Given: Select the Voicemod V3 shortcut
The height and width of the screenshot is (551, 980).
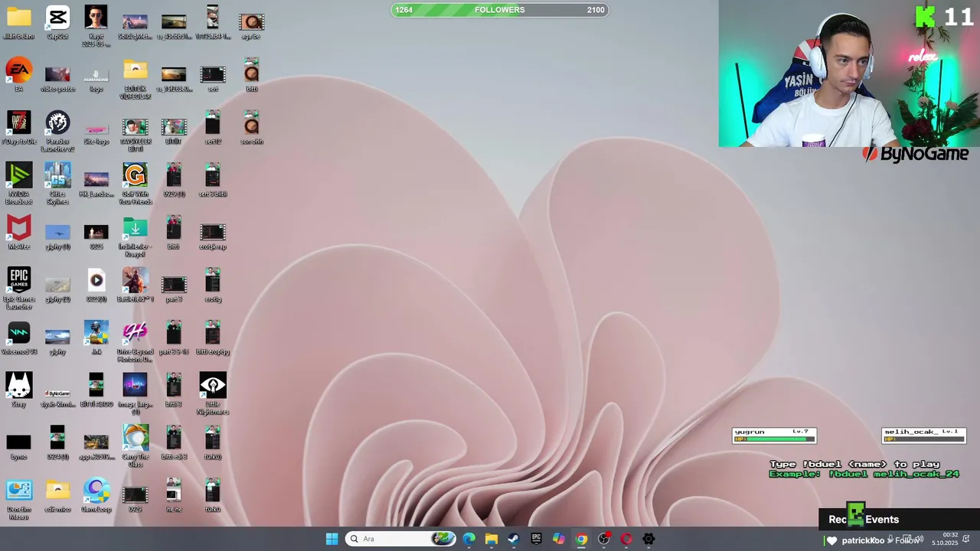Looking at the screenshot, I should (x=18, y=338).
